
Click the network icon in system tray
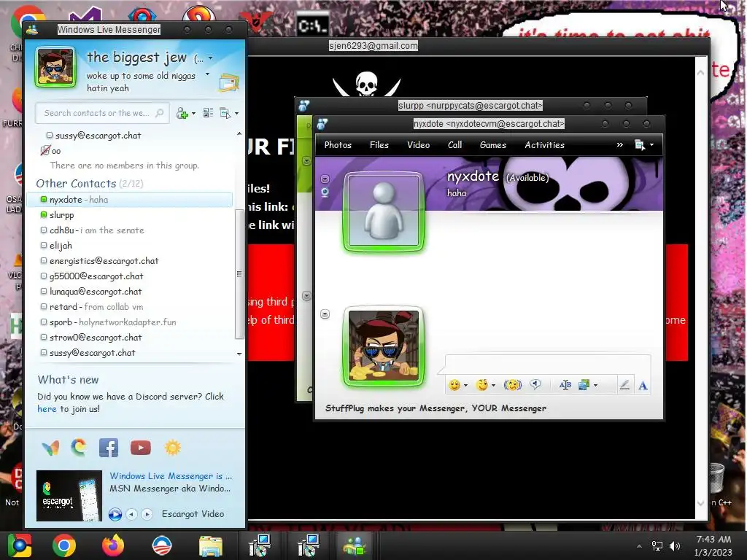(x=657, y=546)
